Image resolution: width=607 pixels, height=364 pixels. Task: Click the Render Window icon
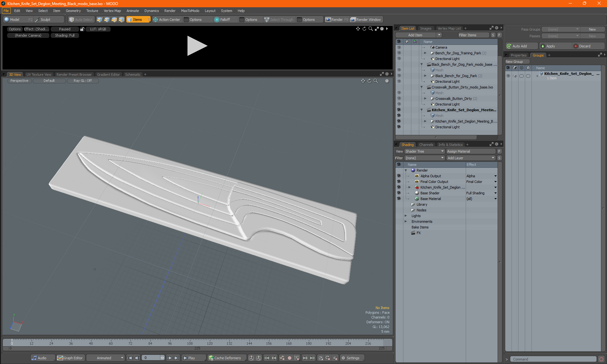(353, 20)
